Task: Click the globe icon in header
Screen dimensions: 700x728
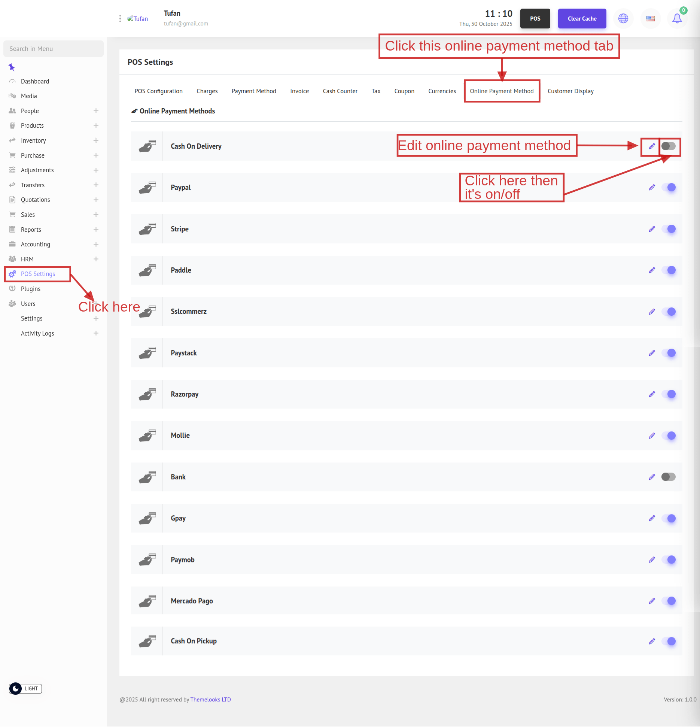Action: tap(623, 18)
